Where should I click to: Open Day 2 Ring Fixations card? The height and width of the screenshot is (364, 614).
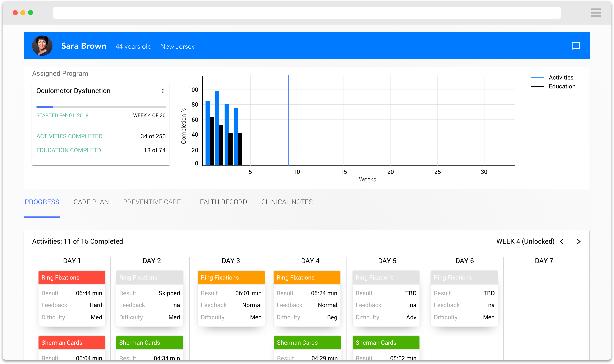click(x=150, y=299)
